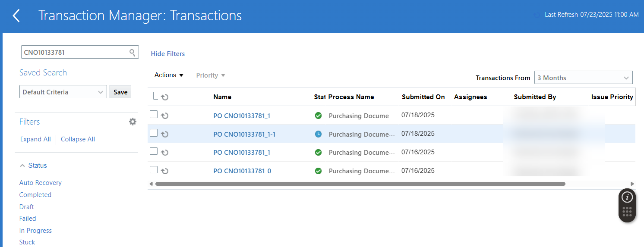644x247 pixels.
Task: Open transaction PO CNO10133781_0
Action: [x=242, y=171]
